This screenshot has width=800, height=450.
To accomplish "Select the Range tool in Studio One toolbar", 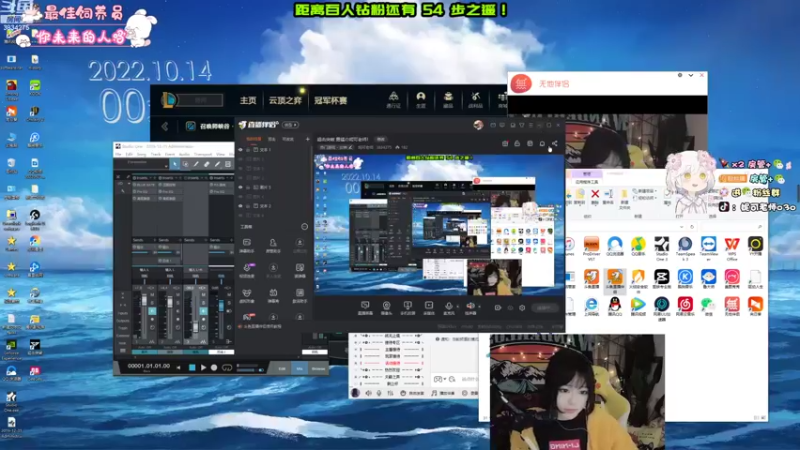I will pos(186,164).
